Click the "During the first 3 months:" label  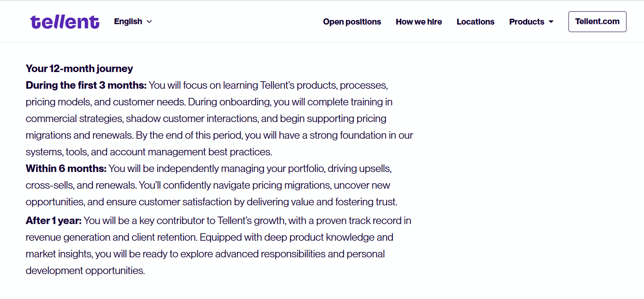coord(86,85)
